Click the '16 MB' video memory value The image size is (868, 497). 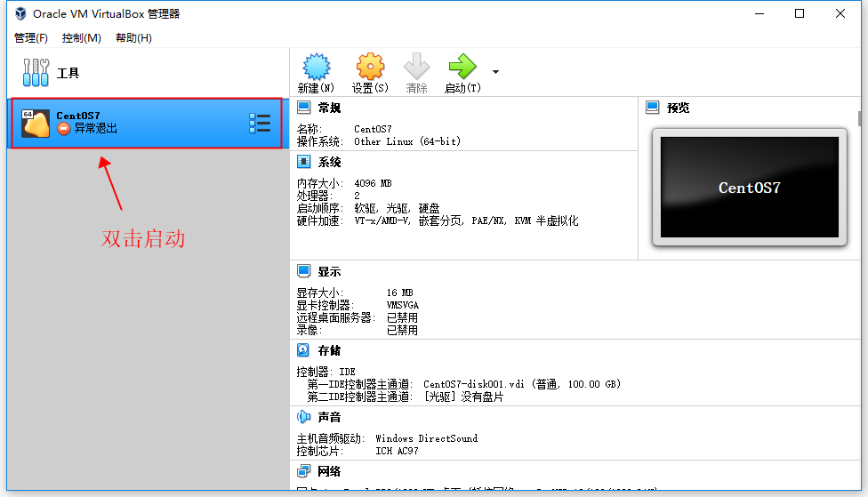point(399,293)
